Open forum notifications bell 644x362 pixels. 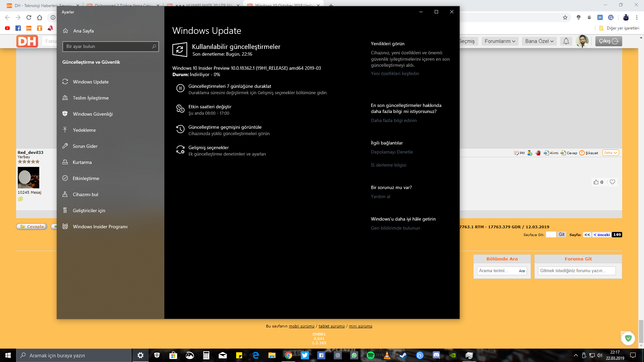[566, 41]
